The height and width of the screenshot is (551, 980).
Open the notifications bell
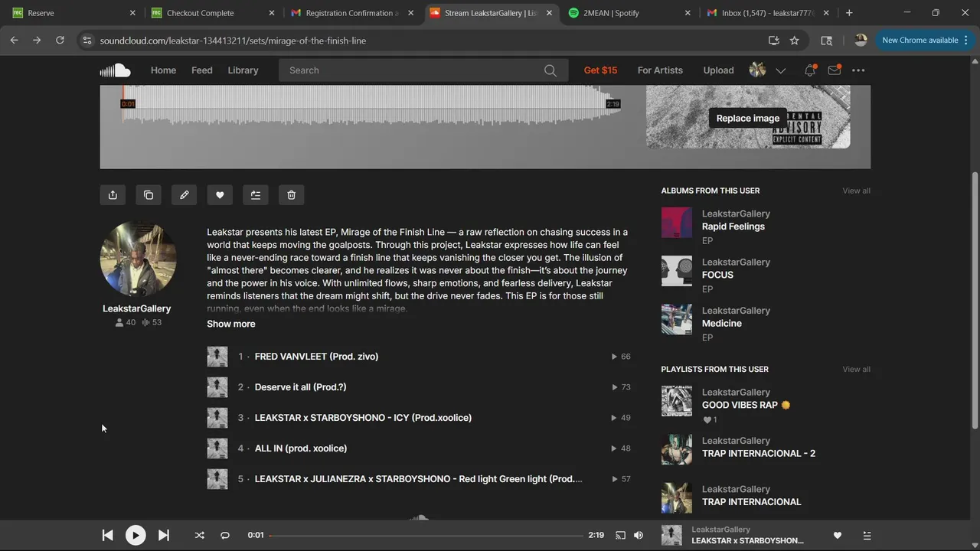coord(809,70)
